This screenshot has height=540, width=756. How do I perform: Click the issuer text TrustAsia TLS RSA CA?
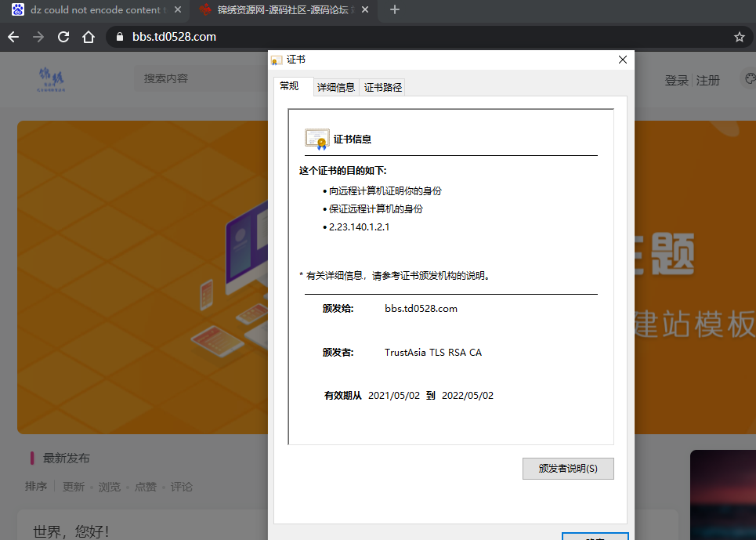(x=433, y=353)
